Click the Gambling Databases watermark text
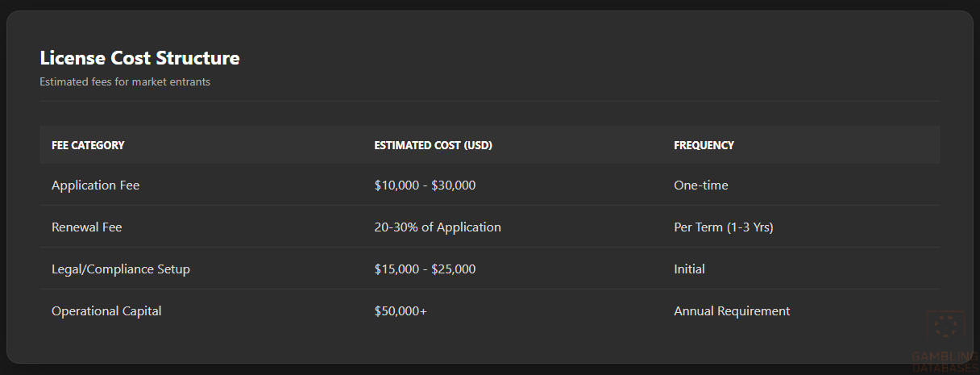 945,361
